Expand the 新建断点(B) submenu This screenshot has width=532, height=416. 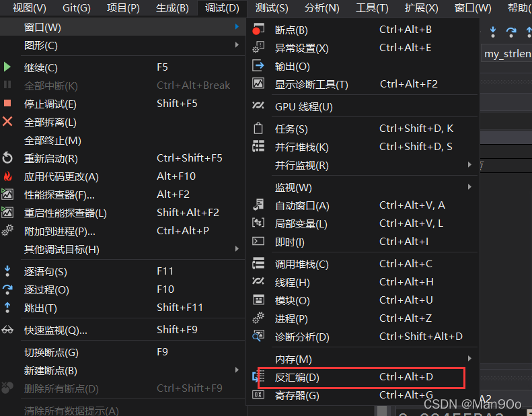(x=122, y=370)
